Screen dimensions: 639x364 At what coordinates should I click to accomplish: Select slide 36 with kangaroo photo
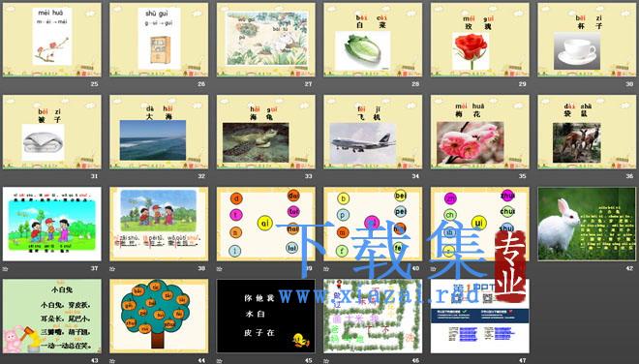pyautogui.click(x=587, y=132)
